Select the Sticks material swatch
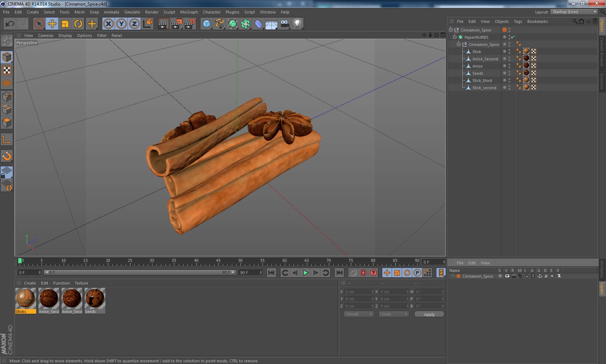Image resolution: width=606 pixels, height=364 pixels. point(26,301)
